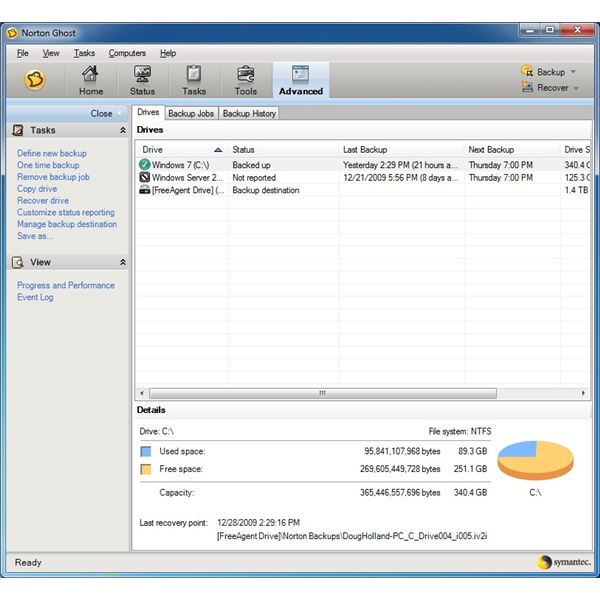The height and width of the screenshot is (600, 600).
Task: Open the Tasks menu
Action: click(84, 53)
